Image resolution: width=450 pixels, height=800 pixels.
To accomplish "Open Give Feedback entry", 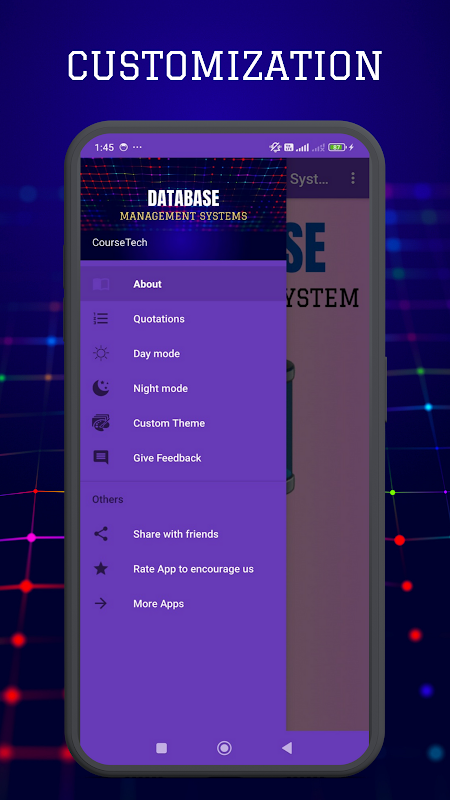I will 183,458.
